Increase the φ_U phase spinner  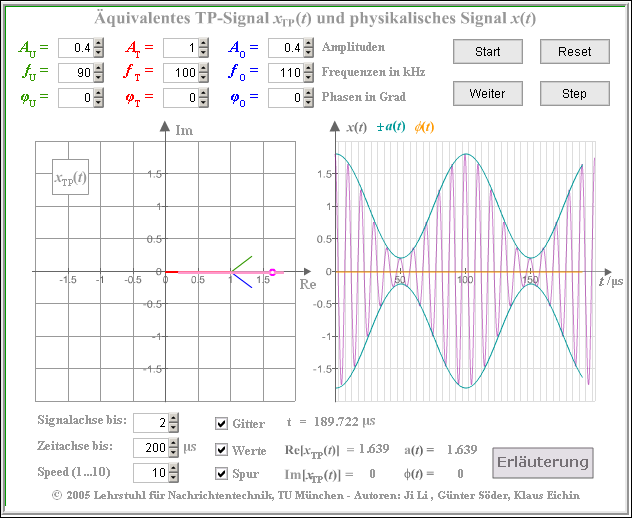coord(99,93)
